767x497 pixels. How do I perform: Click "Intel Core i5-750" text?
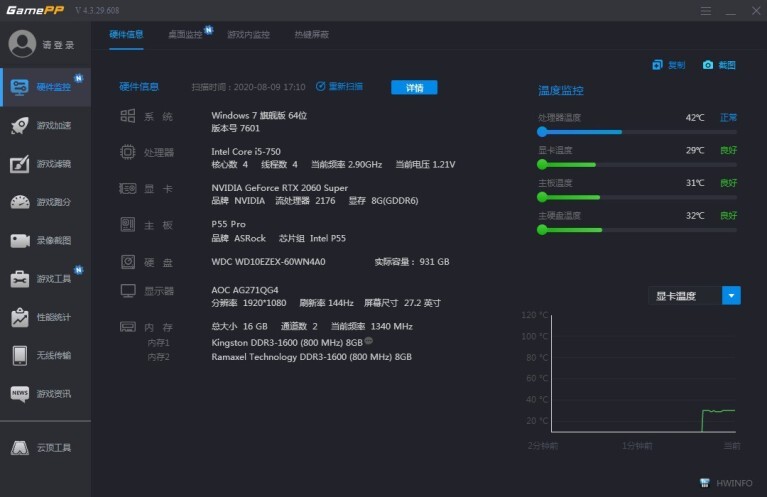coord(246,152)
